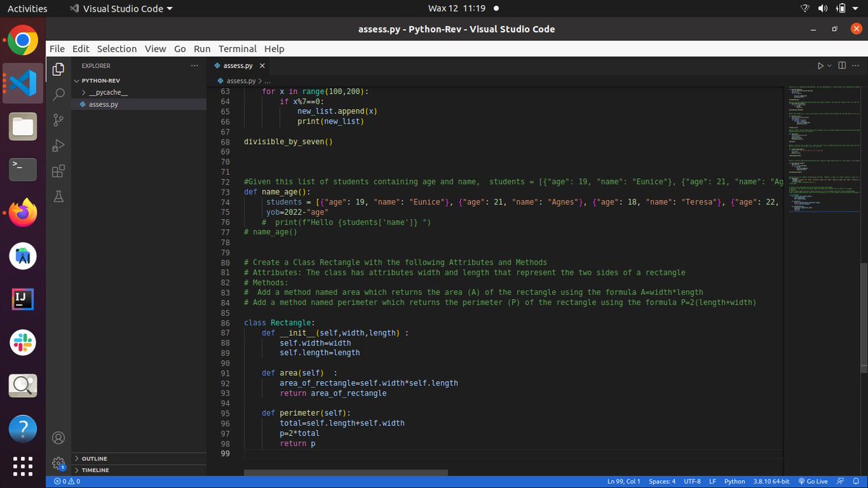Open the Run and Debug view
868x488 pixels.
(59, 145)
